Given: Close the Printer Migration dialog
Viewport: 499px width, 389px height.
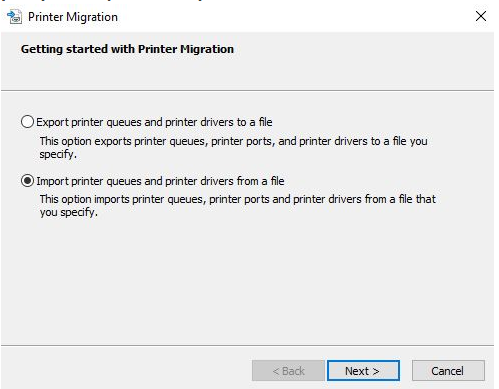Looking at the screenshot, I should (x=481, y=16).
